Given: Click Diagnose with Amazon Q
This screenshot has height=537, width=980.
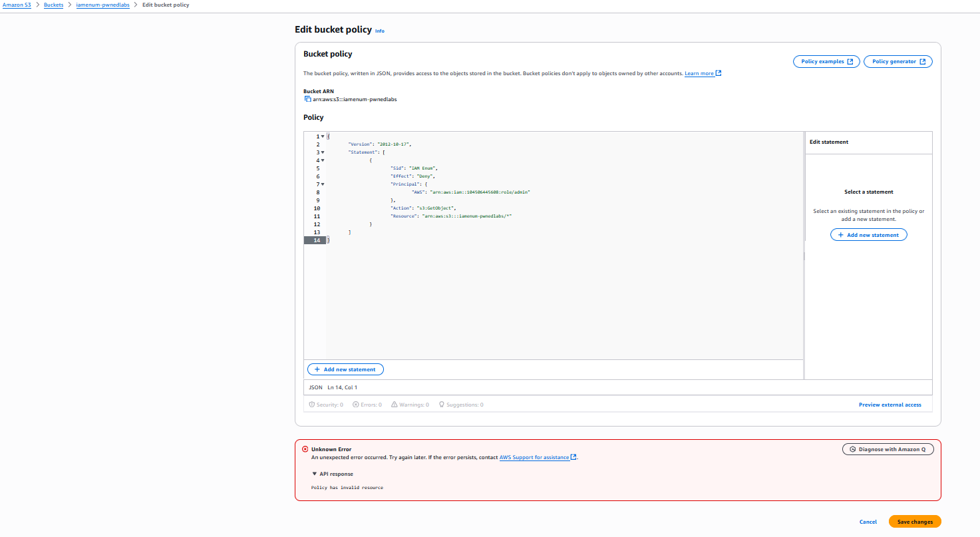Looking at the screenshot, I should tap(888, 449).
